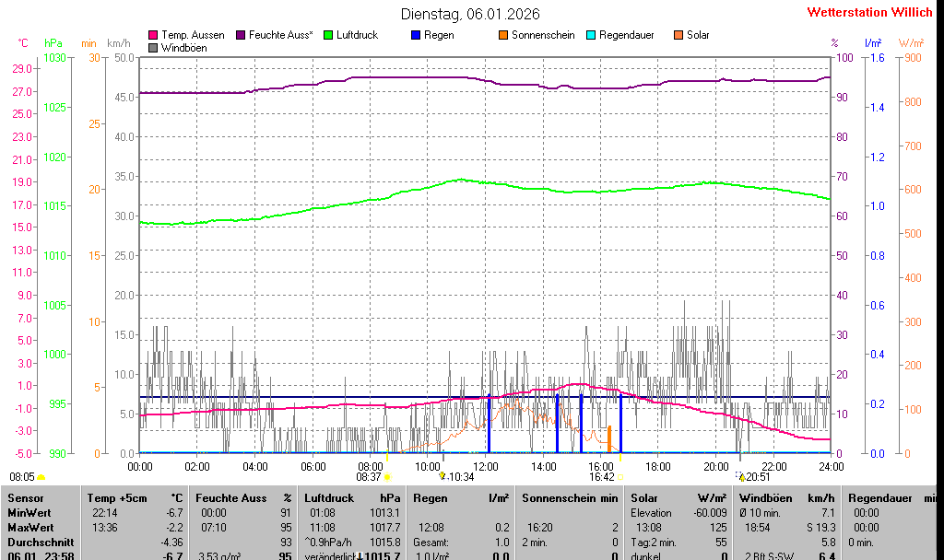944x560 pixels.
Task: Click the pink Temp. Aussen legend square
Action: [x=153, y=35]
